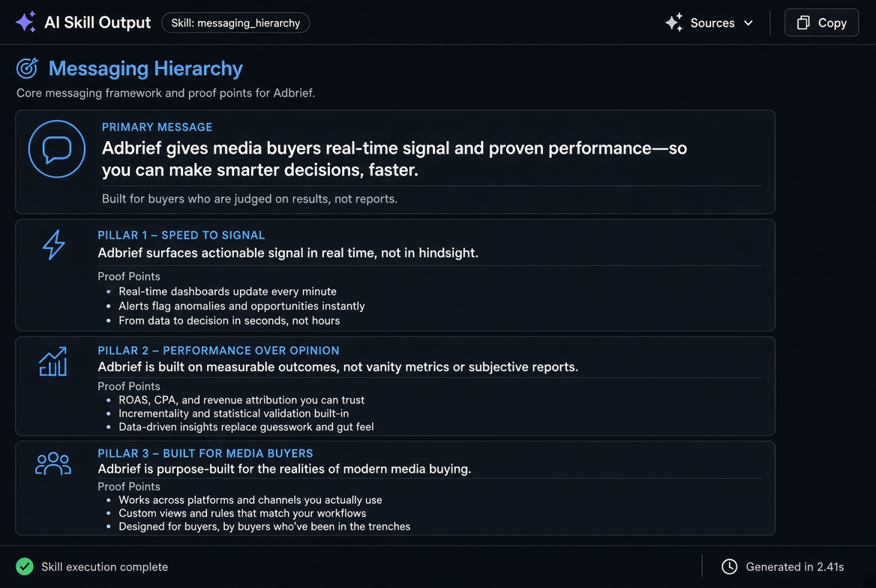
Task: Click 'Adbrief surfaces actionable signal' statement
Action: (288, 253)
